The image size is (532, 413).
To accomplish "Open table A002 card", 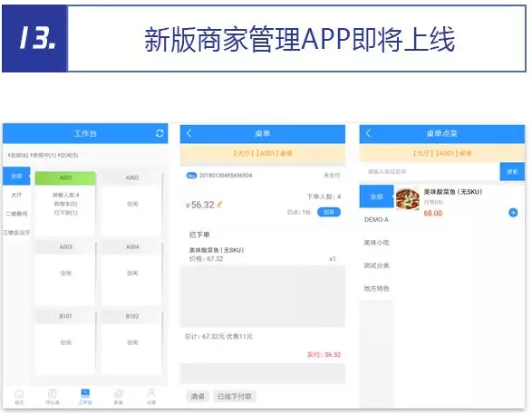I will [x=132, y=204].
